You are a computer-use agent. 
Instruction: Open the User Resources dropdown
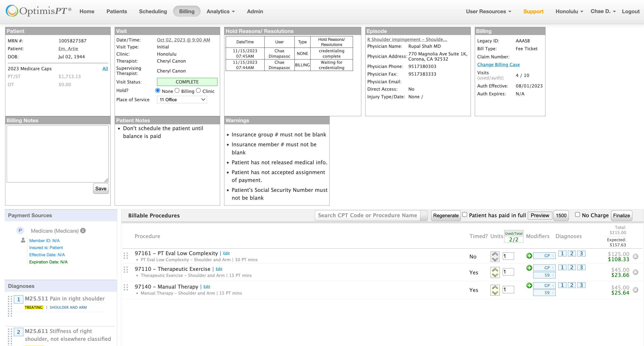pos(488,11)
